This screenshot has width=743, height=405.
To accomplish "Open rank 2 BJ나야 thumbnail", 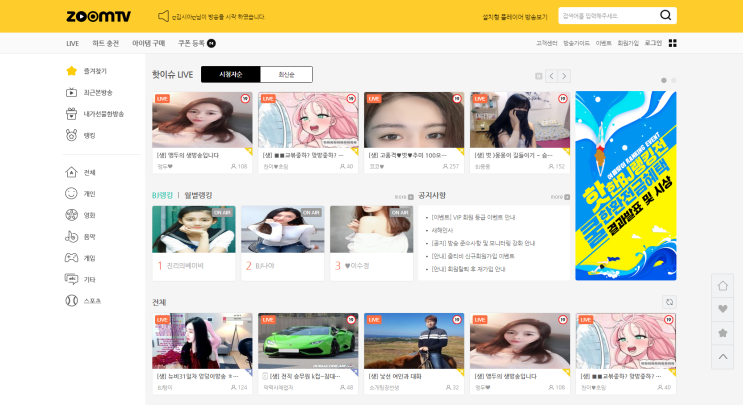I will [282, 229].
